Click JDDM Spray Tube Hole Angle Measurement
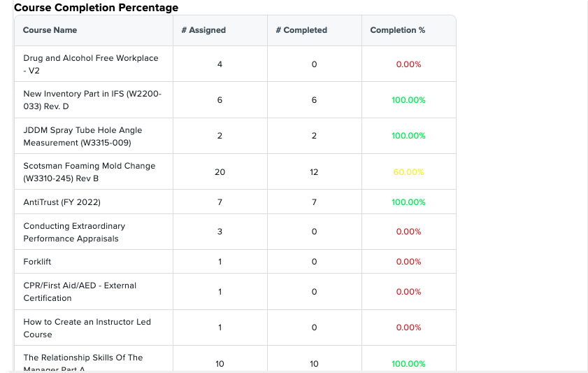The height and width of the screenshot is (373, 588). point(83,136)
